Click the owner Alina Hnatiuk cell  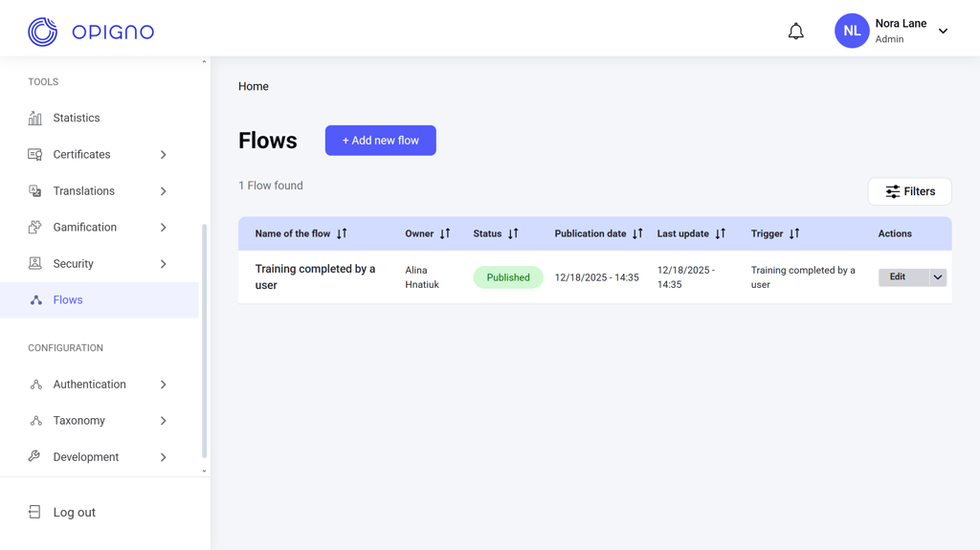click(422, 276)
